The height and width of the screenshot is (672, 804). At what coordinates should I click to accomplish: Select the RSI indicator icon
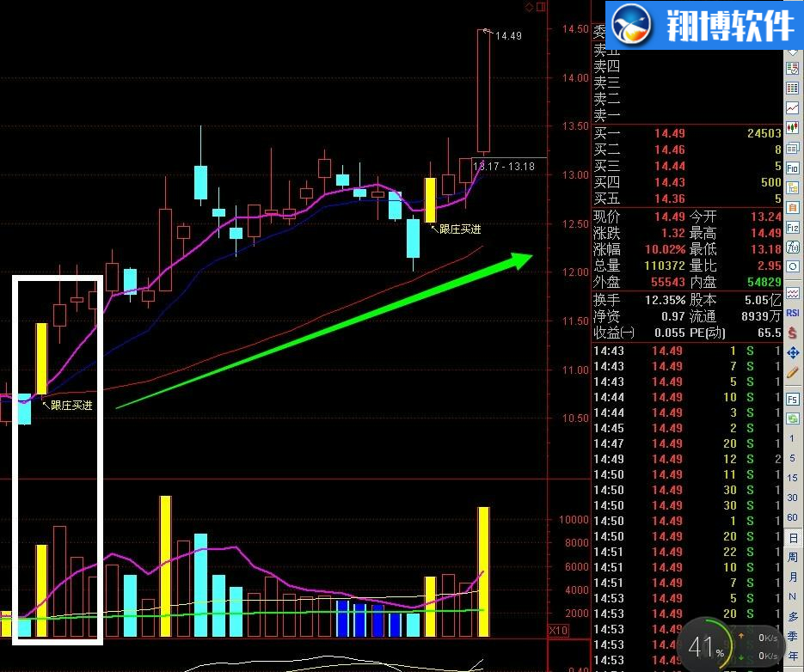[792, 313]
